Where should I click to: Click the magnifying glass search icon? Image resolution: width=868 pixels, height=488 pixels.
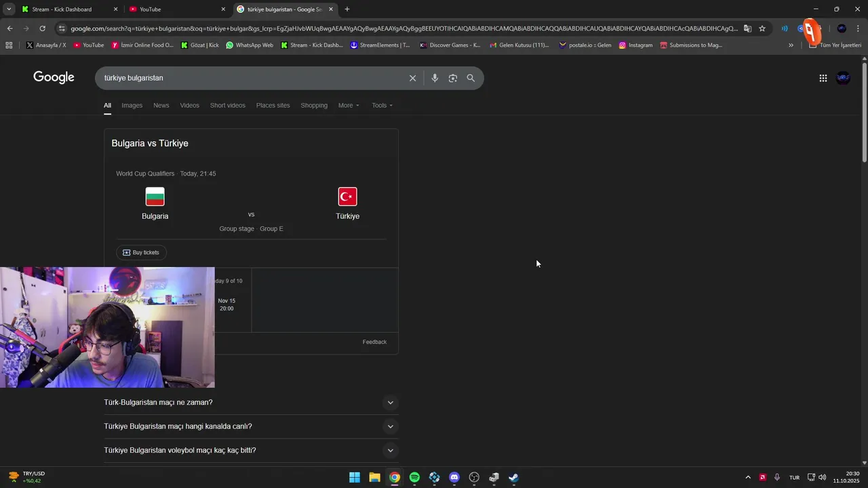[471, 78]
